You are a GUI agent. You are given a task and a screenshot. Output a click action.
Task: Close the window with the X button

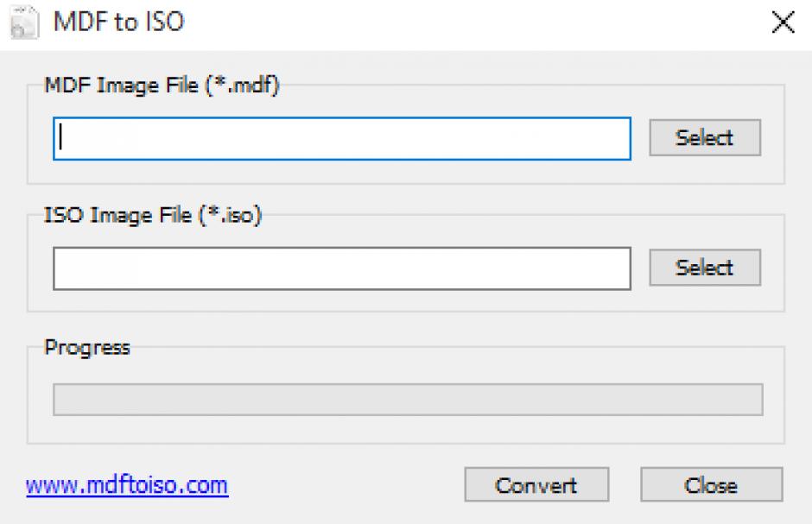click(783, 23)
